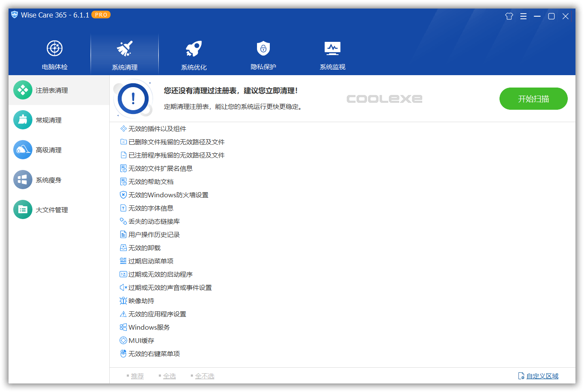584x392 pixels.
Task: Select the Windows服务 entry text
Action: (x=149, y=327)
